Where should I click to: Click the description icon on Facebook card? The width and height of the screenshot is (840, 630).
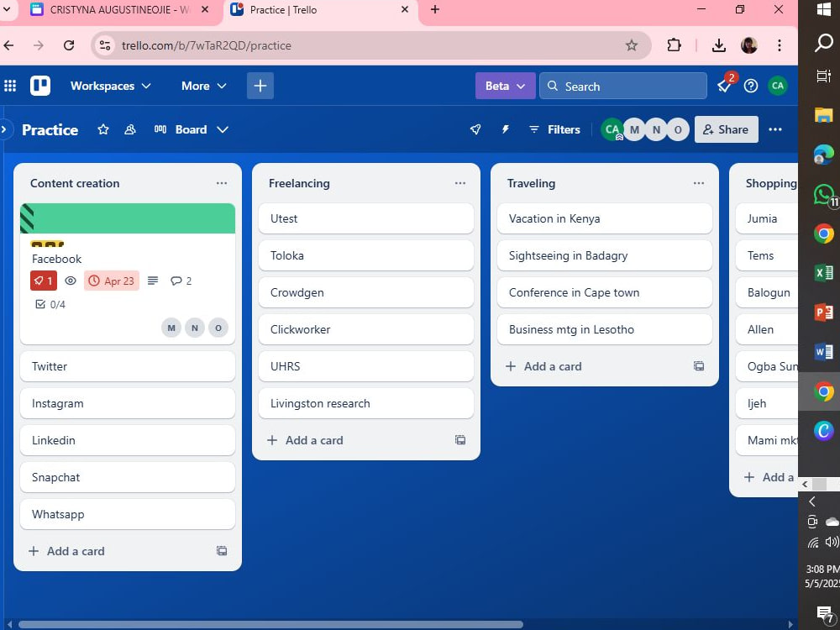[153, 281]
